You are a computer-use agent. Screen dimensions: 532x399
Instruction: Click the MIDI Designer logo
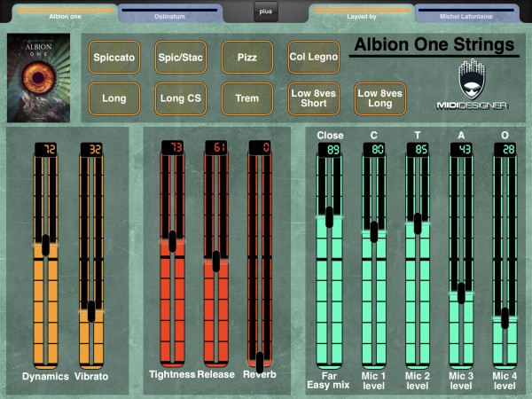coord(473,85)
